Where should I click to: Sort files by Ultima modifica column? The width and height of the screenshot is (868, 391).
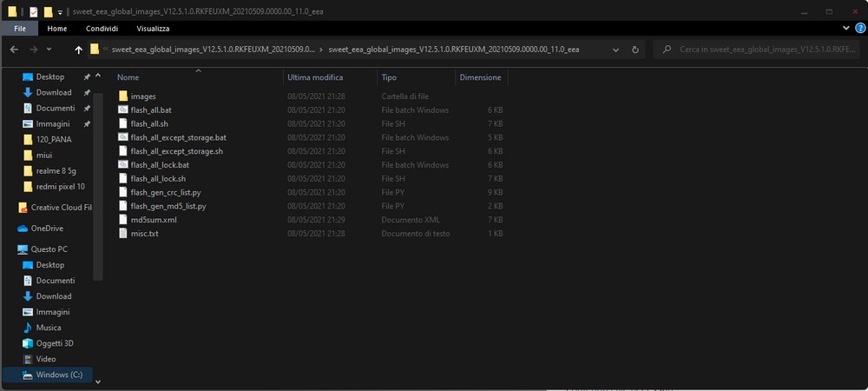[x=315, y=77]
